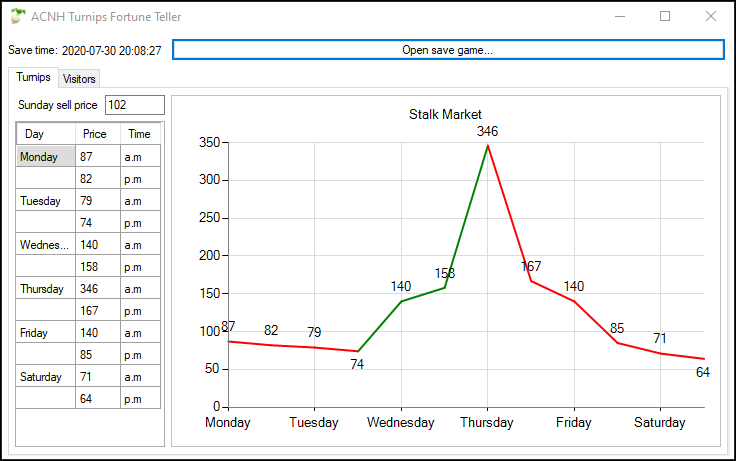Click Saturday a.m price cell 71
The width and height of the screenshot is (736, 461).
click(x=98, y=377)
